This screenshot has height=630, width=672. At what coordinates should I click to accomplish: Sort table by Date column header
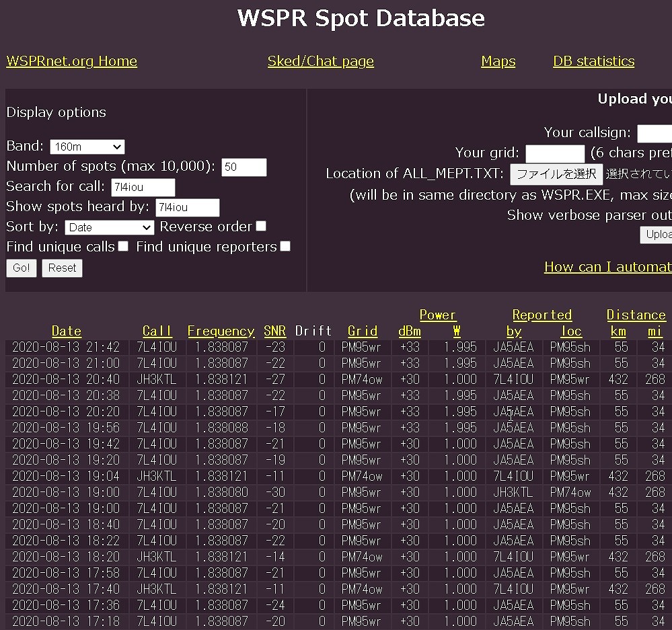[67, 331]
